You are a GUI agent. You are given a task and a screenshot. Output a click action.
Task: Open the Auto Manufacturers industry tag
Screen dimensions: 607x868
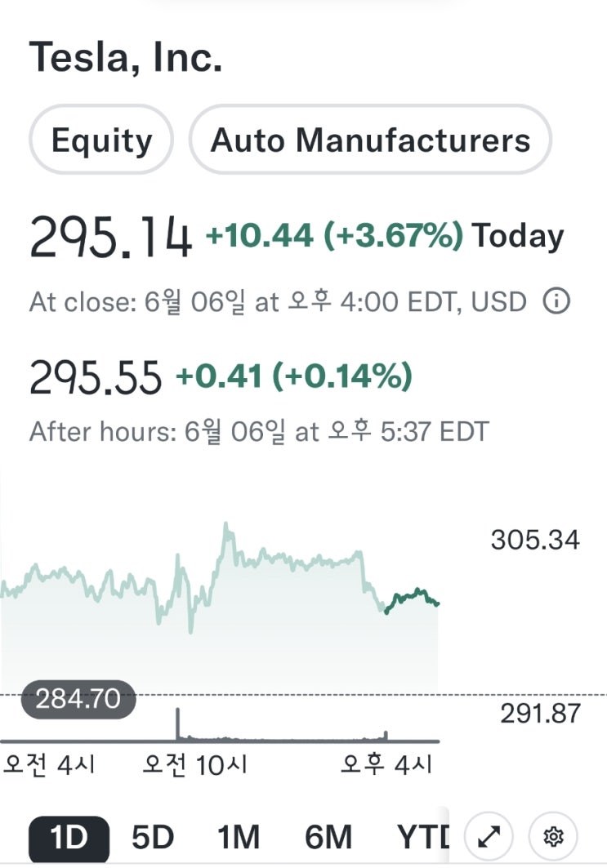[x=371, y=140]
